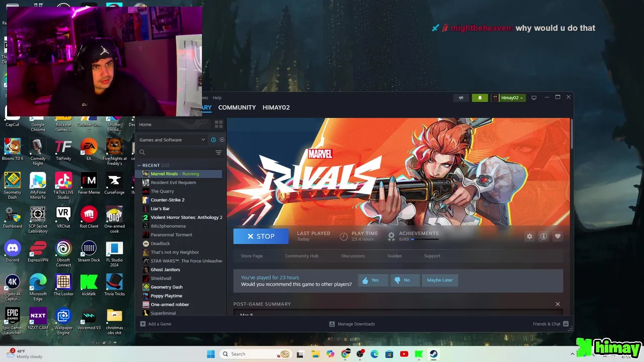This screenshot has width=644, height=362.
Task: Open ExpressVPN desktop shortcut
Action: [38, 251]
